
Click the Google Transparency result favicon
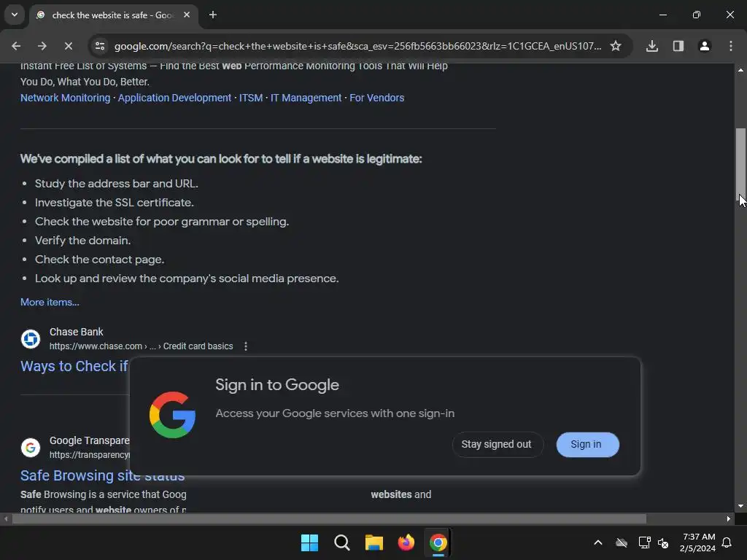[x=31, y=448]
